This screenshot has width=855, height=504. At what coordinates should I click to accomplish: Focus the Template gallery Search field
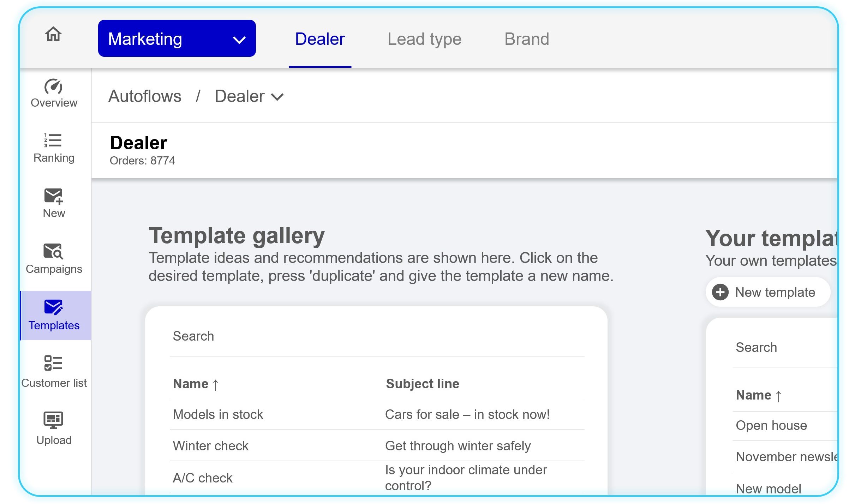point(377,336)
